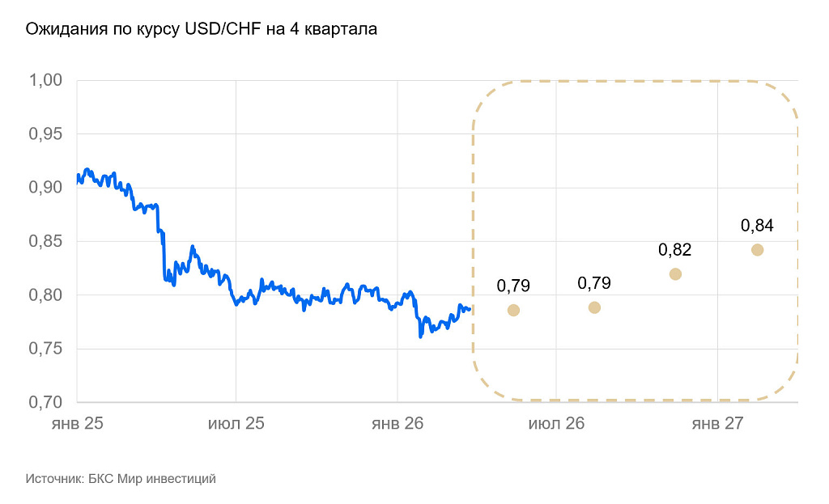Select the forecast dot under the 0,82 label

675,274
